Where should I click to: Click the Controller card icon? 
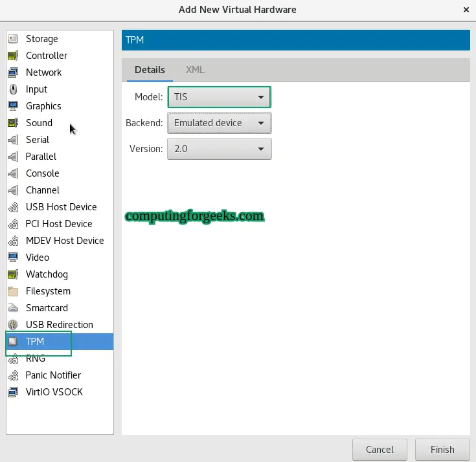pos(13,56)
